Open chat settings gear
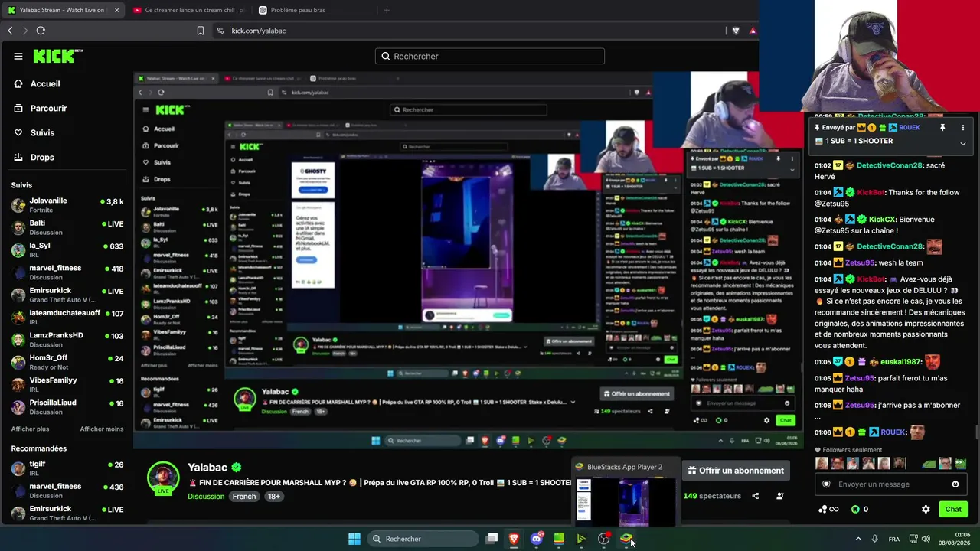The width and height of the screenshot is (980, 551). pos(926,509)
